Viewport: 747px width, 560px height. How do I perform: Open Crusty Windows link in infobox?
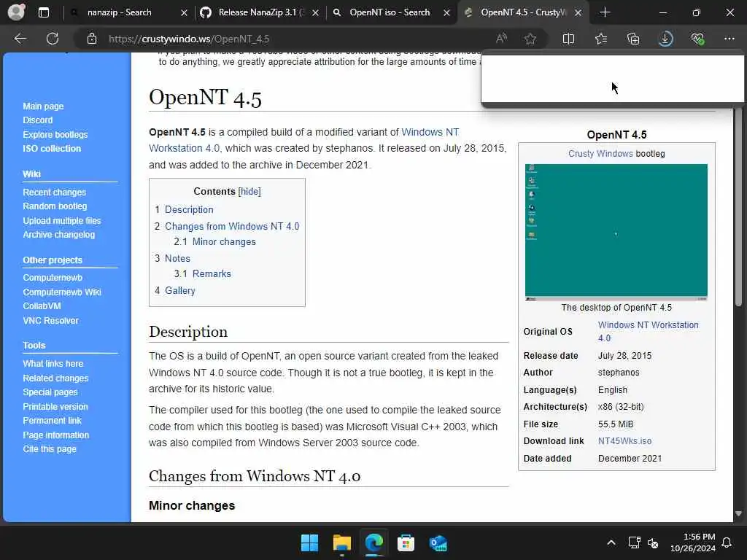tap(600, 154)
